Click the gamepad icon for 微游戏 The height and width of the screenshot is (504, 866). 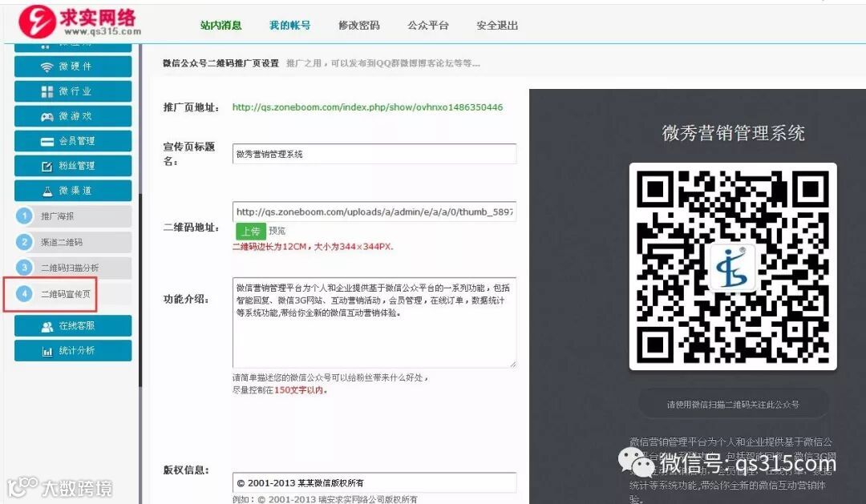tap(47, 116)
